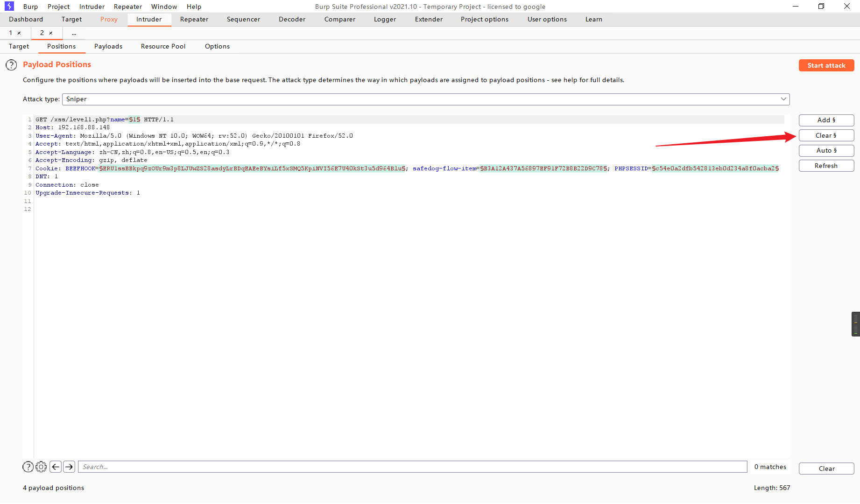
Task: Open the Intruder menu
Action: click(92, 6)
